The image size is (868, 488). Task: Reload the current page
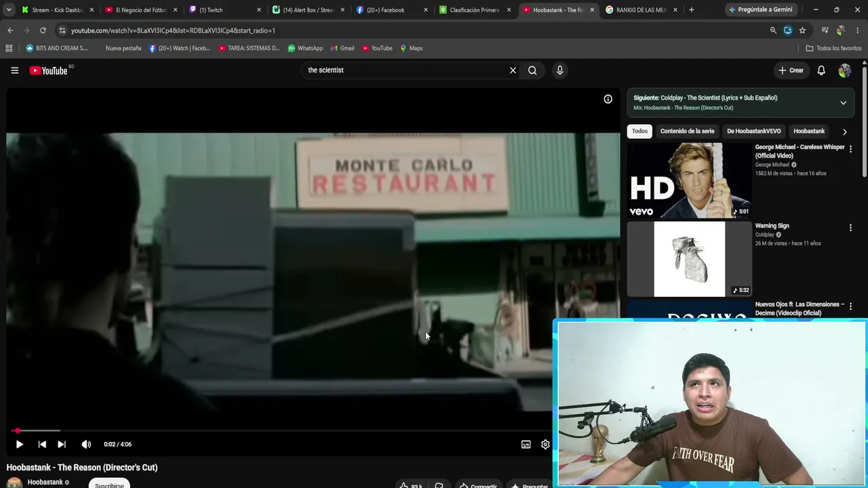[x=43, y=30]
